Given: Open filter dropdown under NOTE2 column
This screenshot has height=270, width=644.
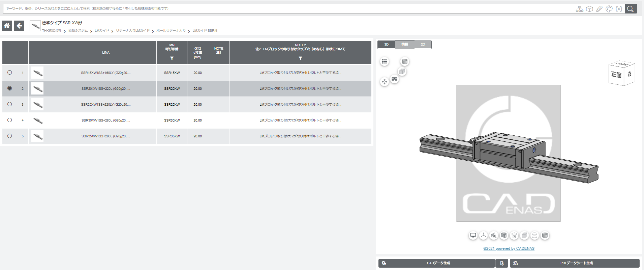Looking at the screenshot, I should [300, 58].
